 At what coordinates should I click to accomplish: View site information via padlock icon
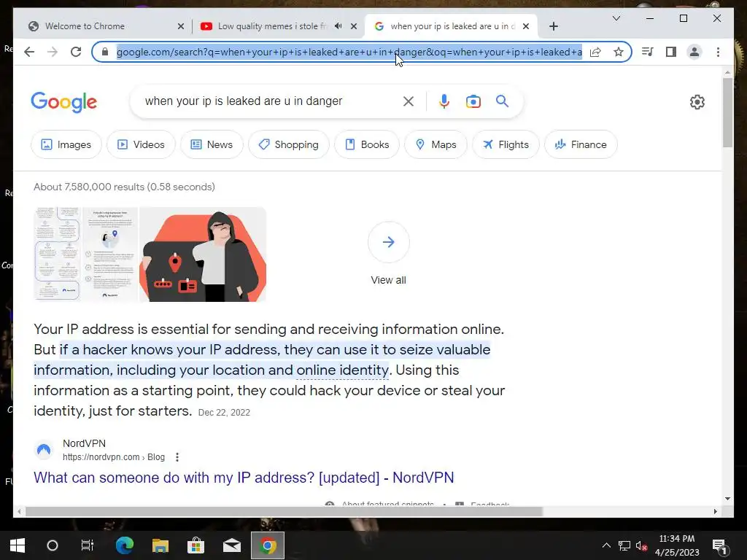point(105,52)
